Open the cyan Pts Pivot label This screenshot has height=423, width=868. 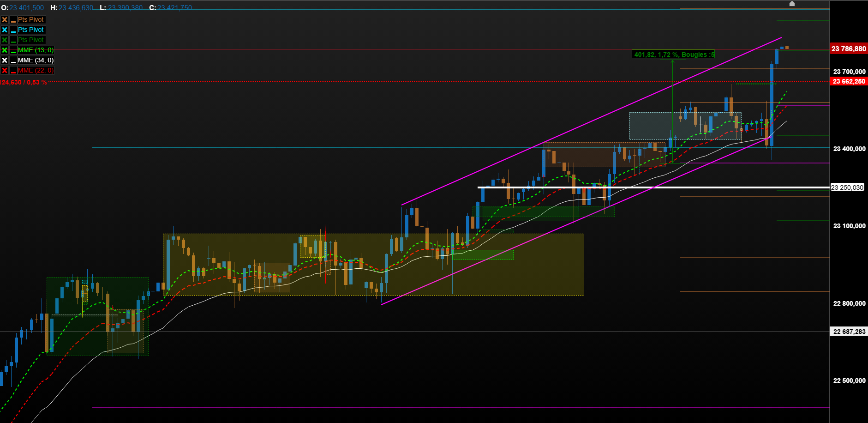tap(31, 30)
